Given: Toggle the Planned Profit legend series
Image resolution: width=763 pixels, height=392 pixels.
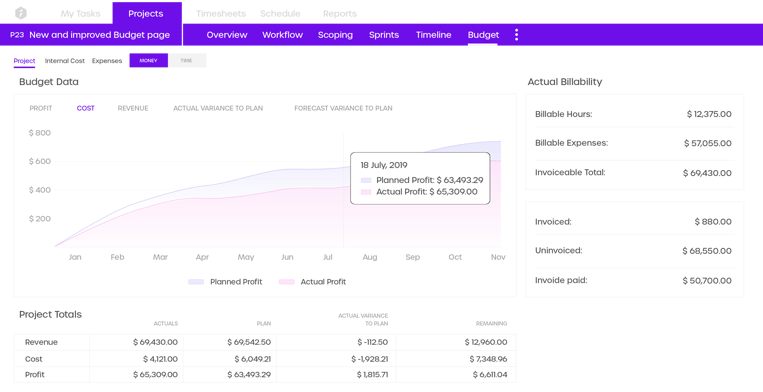Looking at the screenshot, I should click(x=225, y=282).
